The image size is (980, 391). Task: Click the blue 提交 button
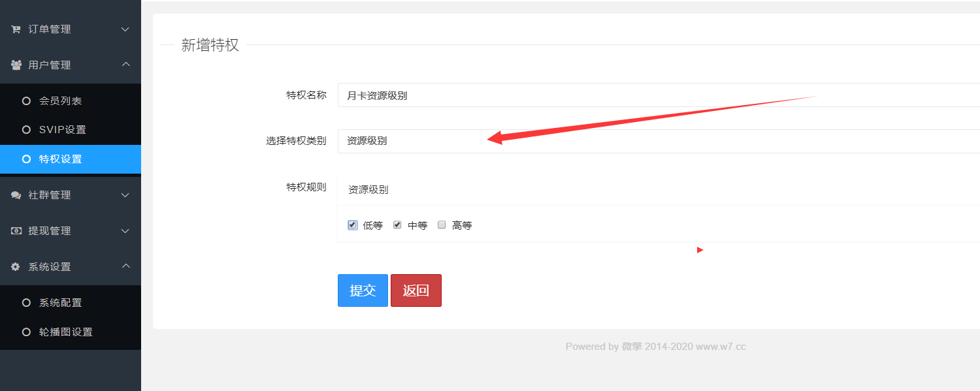(363, 290)
